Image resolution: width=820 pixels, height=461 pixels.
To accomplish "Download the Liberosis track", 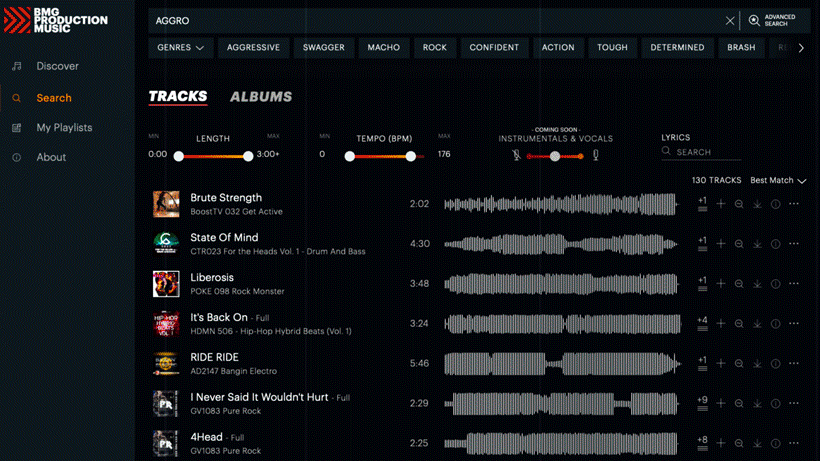I will pos(757,283).
